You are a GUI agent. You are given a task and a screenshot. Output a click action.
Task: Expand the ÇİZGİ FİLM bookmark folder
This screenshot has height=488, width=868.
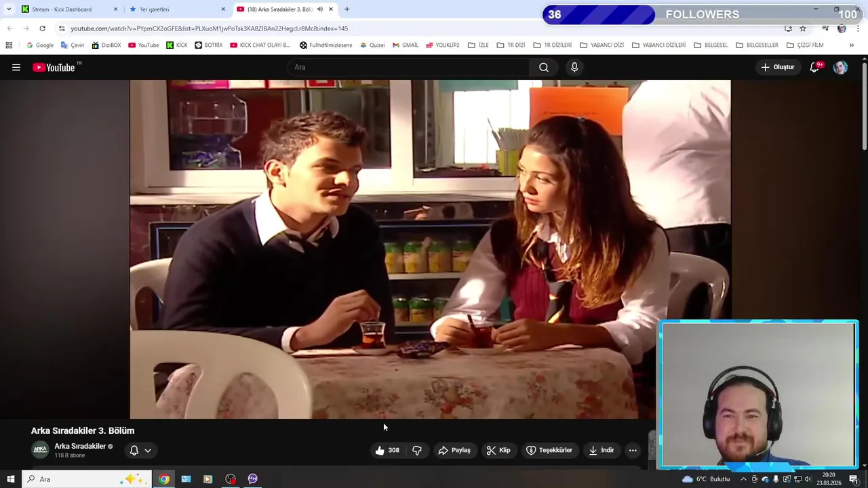[805, 45]
